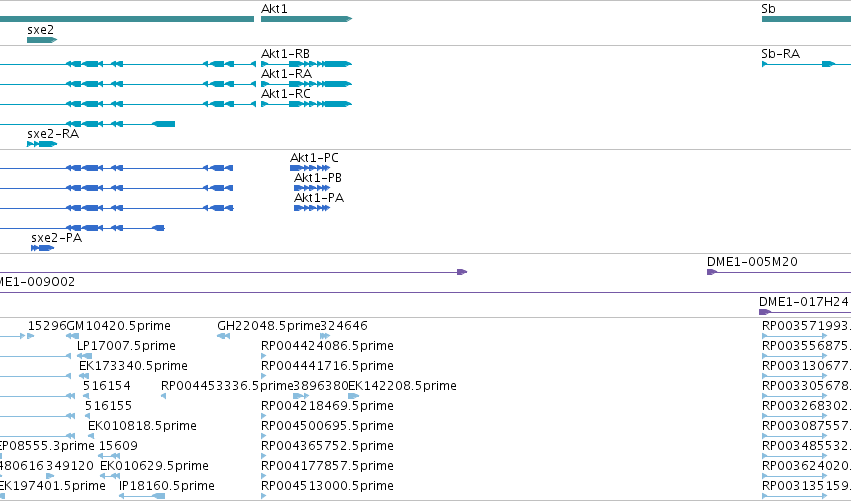Screen dimensions: 851x501
Task: Select the sxe2-PA protein label
Action: (56, 238)
